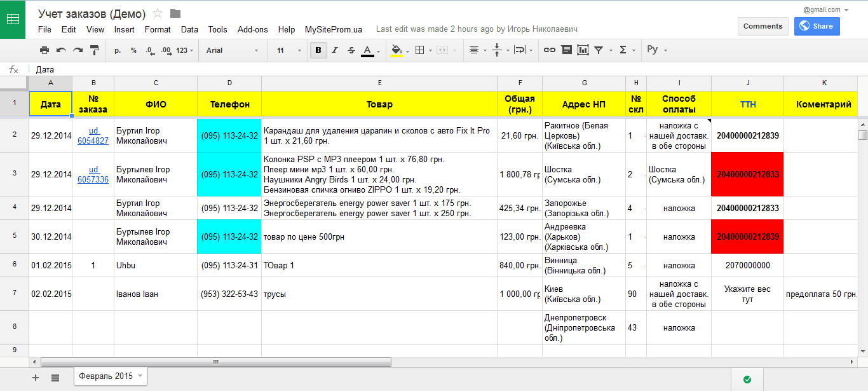Select the red cell 20400000212833
Screen dimensions: 868x391
pyautogui.click(x=748, y=174)
